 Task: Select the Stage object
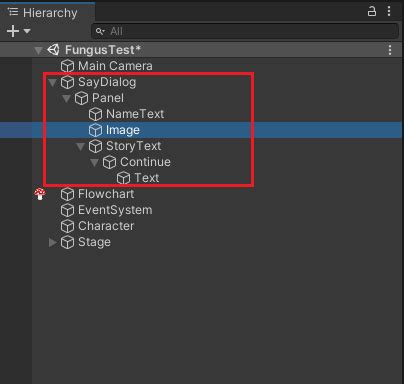click(94, 242)
